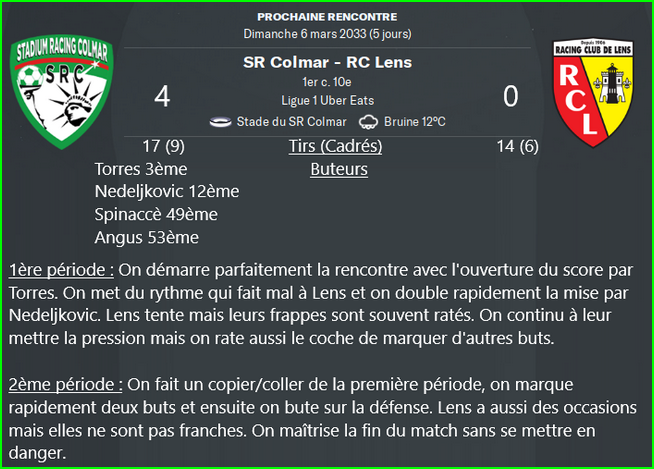654x469 pixels.
Task: Open the SR Colmar - RC Lens match title
Action: click(327, 63)
